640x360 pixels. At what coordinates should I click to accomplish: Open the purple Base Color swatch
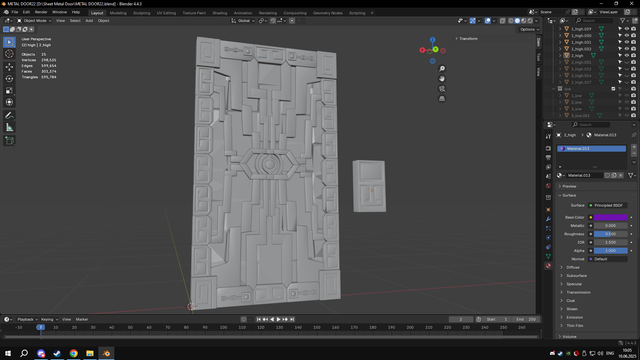pos(611,218)
